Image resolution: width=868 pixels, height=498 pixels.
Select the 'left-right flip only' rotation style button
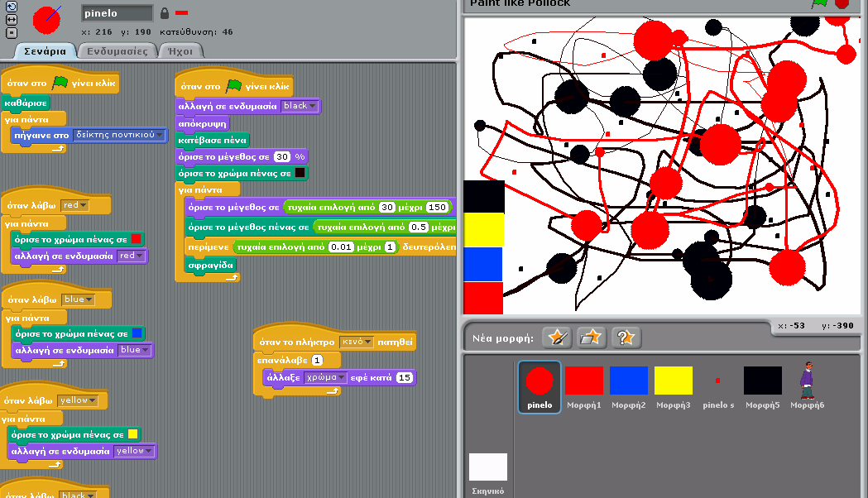[11, 19]
